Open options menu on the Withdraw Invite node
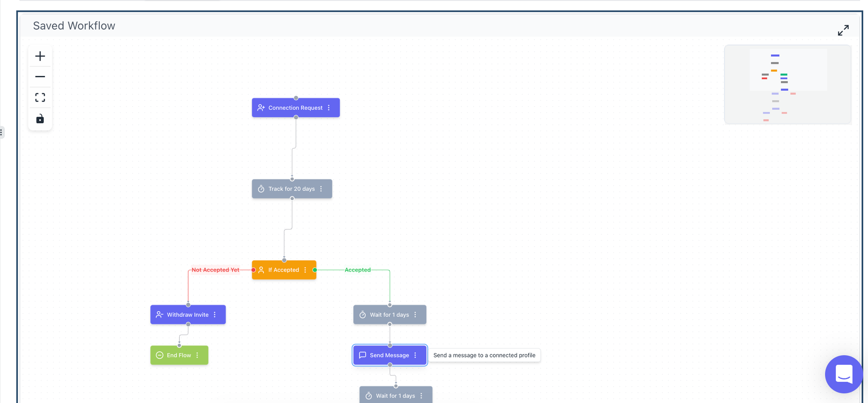Screen dimensions: 868x403 pyautogui.click(x=216, y=315)
